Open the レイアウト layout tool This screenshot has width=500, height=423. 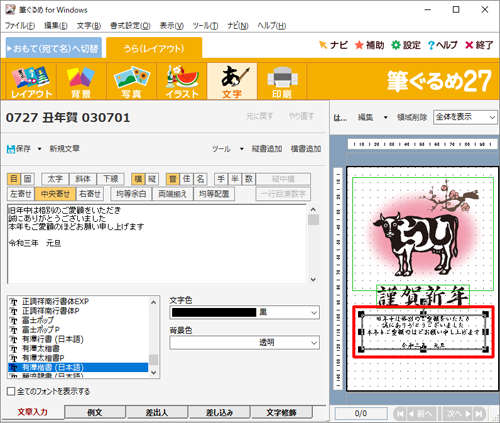tap(31, 82)
